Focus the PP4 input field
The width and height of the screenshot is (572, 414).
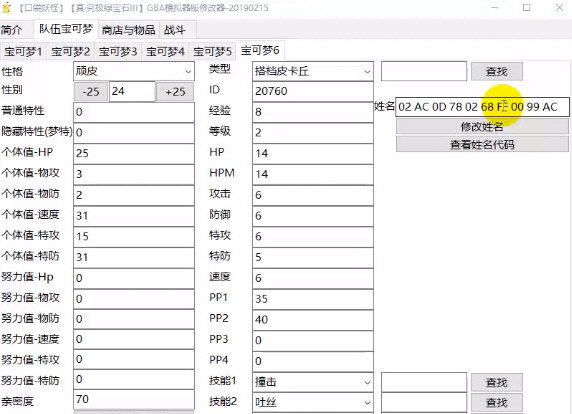tap(313, 361)
